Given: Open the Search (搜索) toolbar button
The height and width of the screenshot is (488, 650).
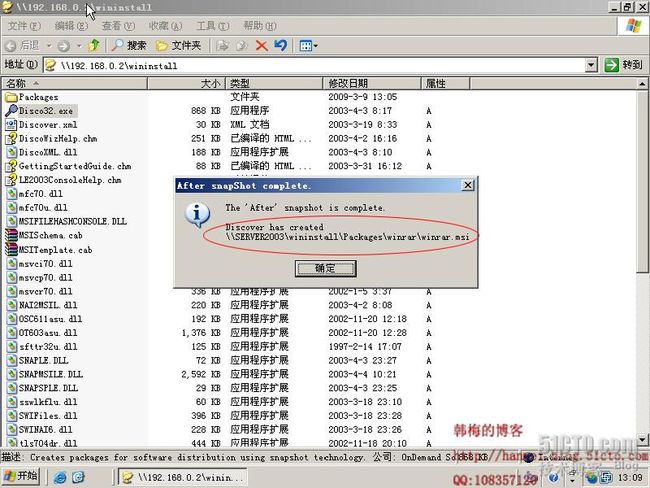Looking at the screenshot, I should (x=130, y=45).
